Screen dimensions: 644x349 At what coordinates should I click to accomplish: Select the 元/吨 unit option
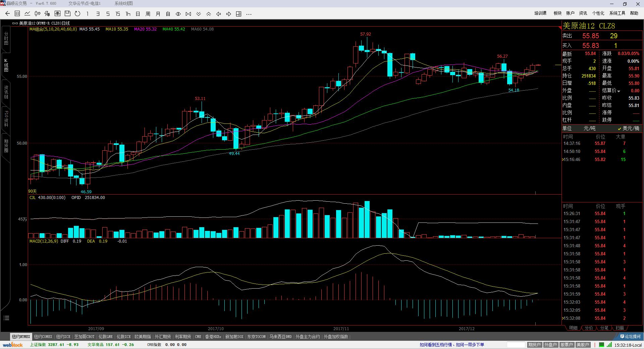click(x=589, y=129)
